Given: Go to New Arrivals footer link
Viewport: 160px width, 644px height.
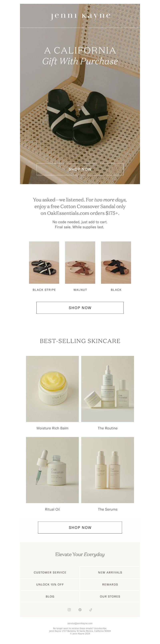Looking at the screenshot, I should click(110, 572).
